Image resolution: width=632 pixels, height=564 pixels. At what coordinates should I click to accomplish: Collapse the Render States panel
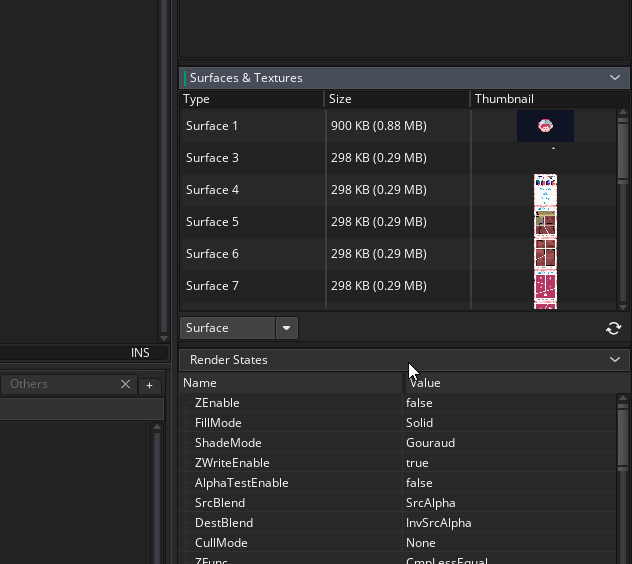tap(614, 360)
